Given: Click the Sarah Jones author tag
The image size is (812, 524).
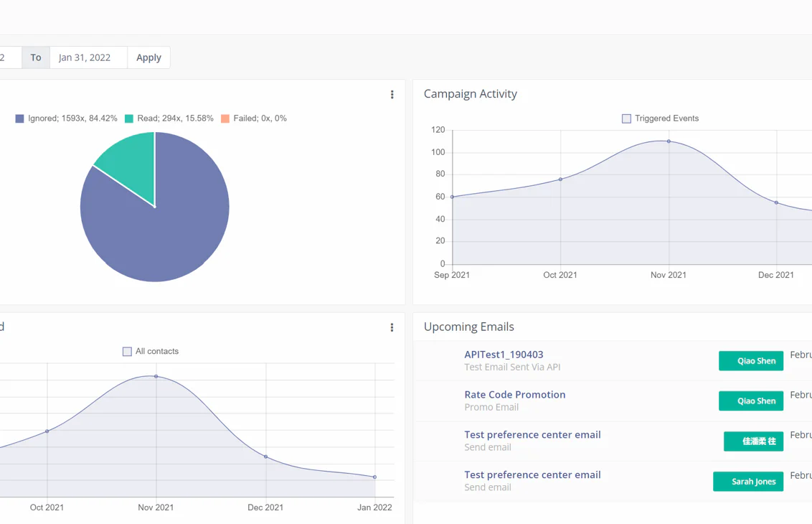Looking at the screenshot, I should [748, 481].
